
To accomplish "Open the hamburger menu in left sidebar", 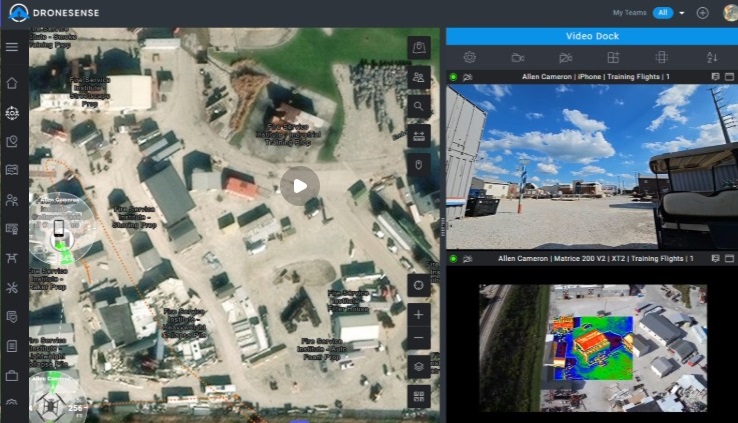I will click(12, 47).
